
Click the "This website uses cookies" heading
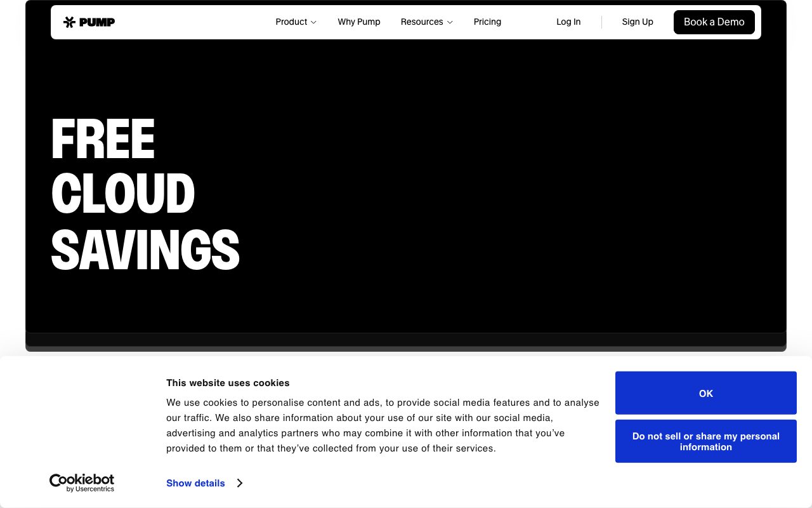click(228, 383)
